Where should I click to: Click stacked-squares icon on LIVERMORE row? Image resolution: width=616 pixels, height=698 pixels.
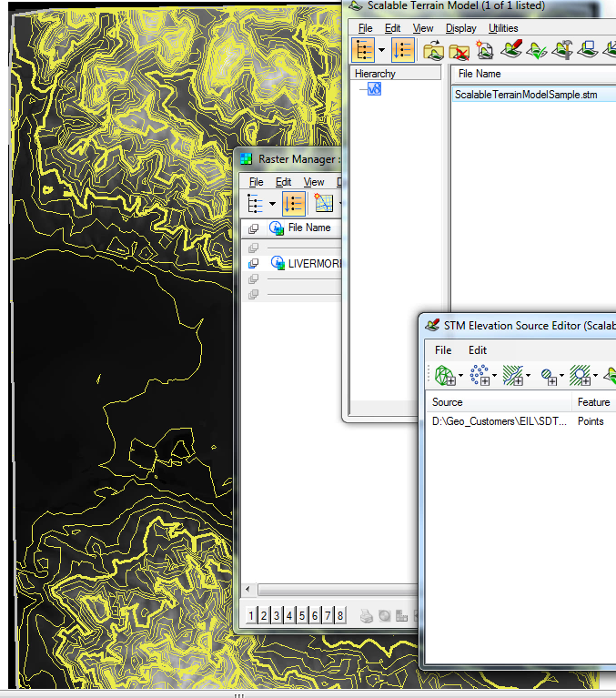[253, 264]
